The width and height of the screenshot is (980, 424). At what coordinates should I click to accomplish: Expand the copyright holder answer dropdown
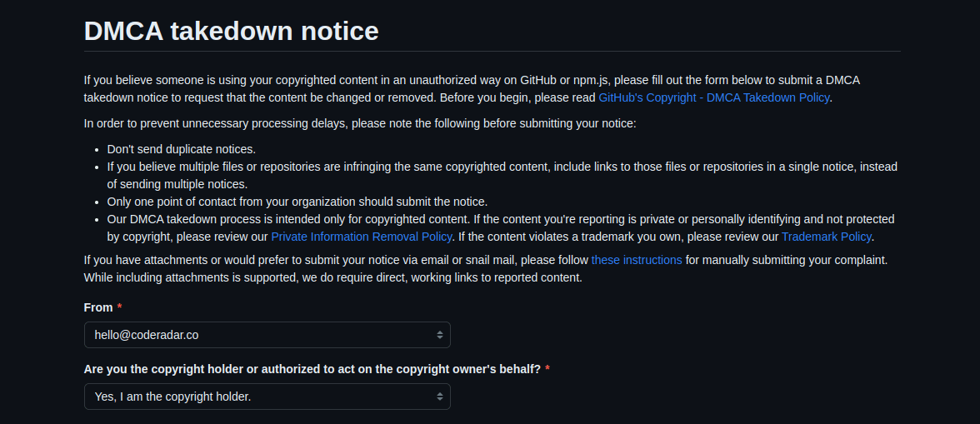click(267, 397)
